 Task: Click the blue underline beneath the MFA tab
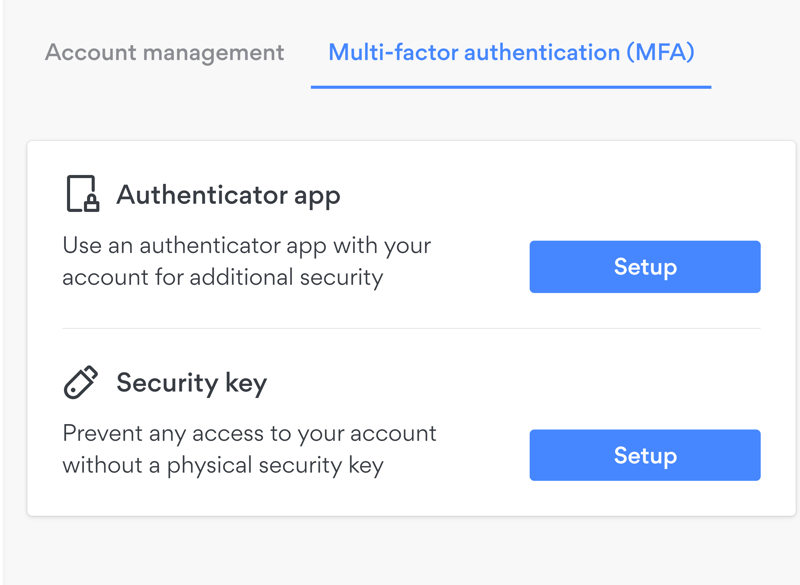pos(511,87)
